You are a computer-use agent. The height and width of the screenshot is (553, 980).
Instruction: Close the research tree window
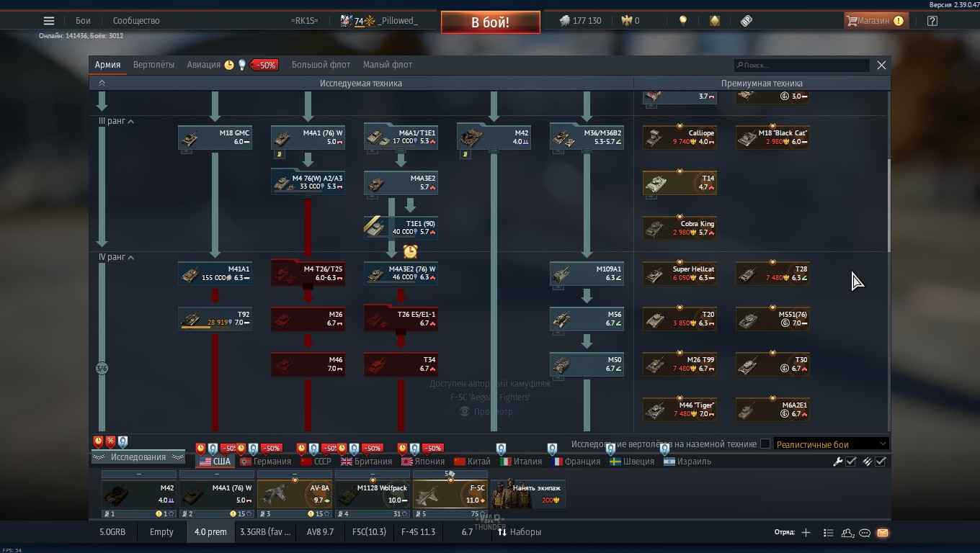pos(881,65)
